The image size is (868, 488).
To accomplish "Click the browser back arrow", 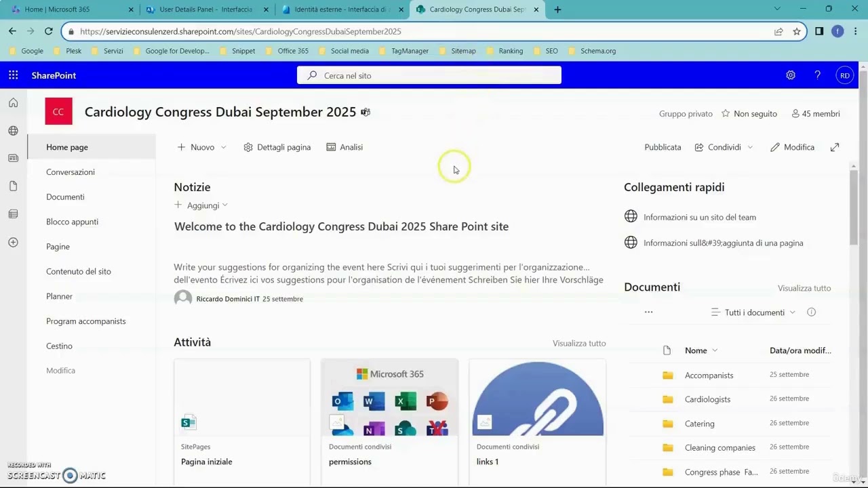I will tap(12, 31).
